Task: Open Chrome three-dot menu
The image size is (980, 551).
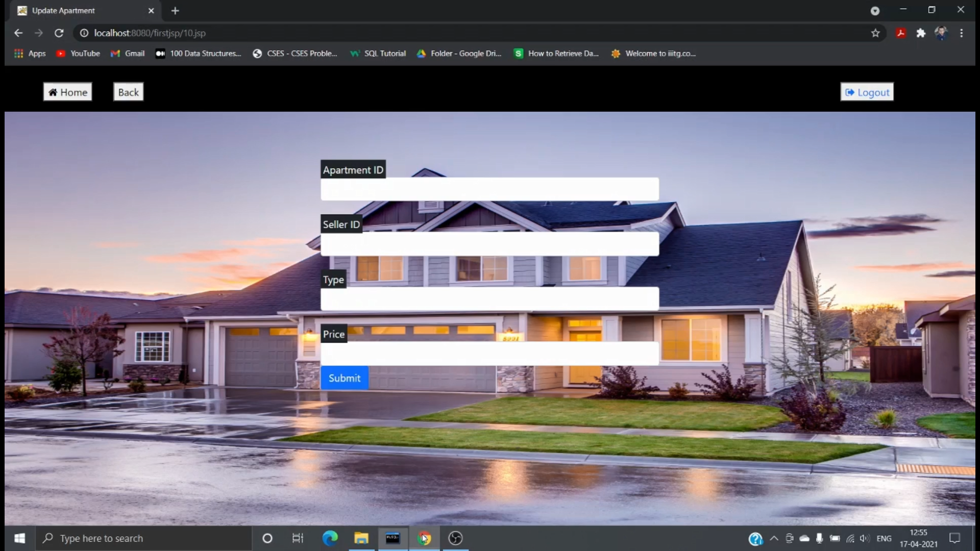Action: (961, 33)
